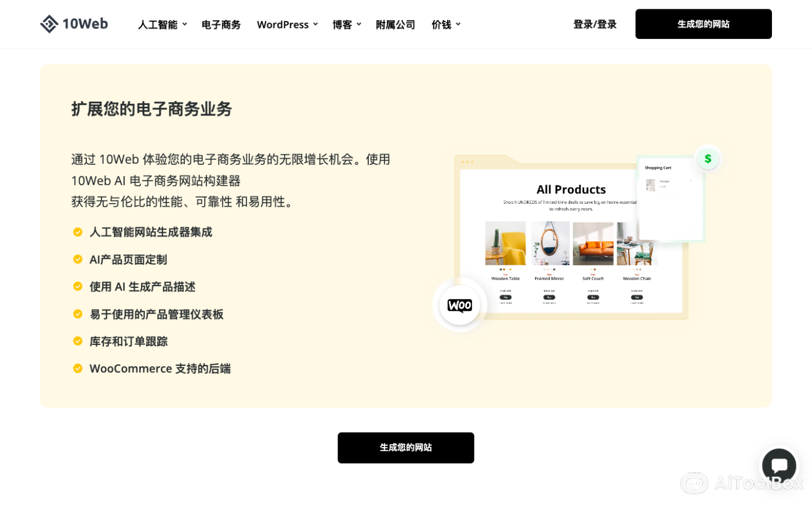Click the yellow chair Wooden Table thumbnail

[x=505, y=243]
